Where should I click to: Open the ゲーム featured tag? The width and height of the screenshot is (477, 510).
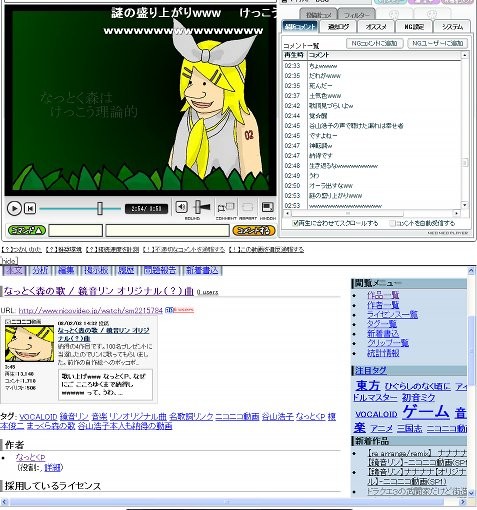point(426,412)
